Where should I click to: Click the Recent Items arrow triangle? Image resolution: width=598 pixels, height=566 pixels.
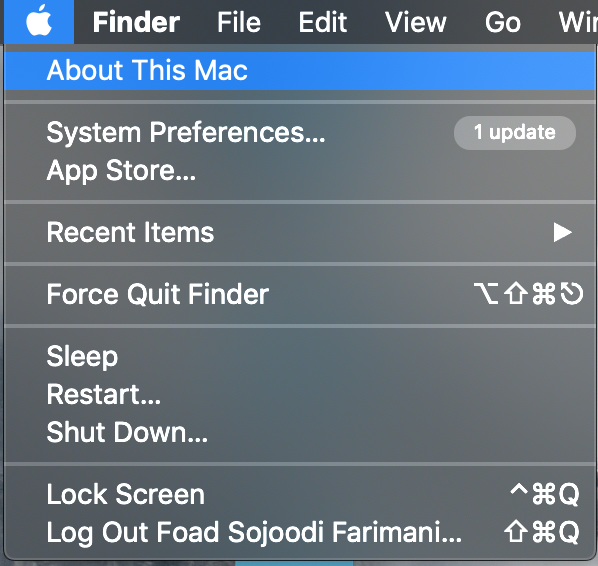coord(563,232)
